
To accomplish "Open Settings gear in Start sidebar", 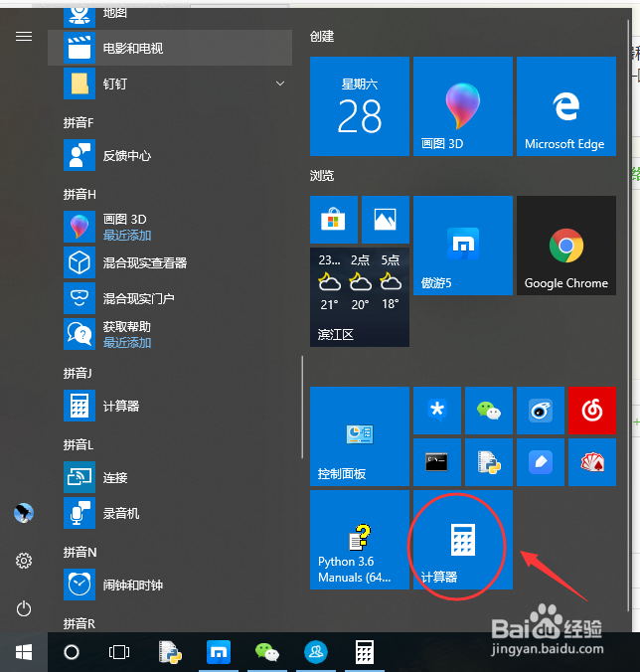I will pos(24,561).
